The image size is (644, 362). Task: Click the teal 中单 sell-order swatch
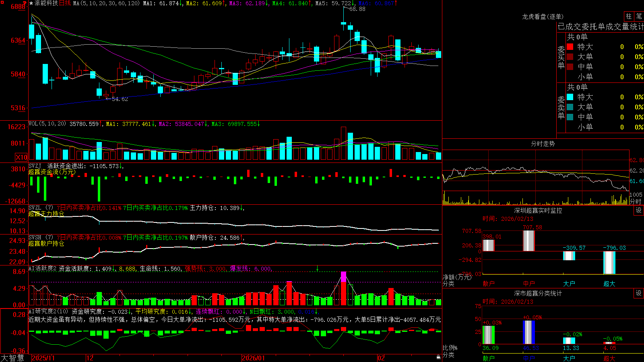570,117
